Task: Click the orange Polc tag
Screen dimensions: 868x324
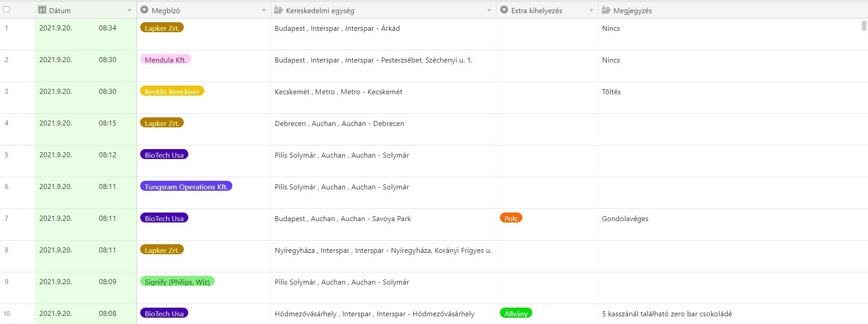Action: [x=511, y=218]
